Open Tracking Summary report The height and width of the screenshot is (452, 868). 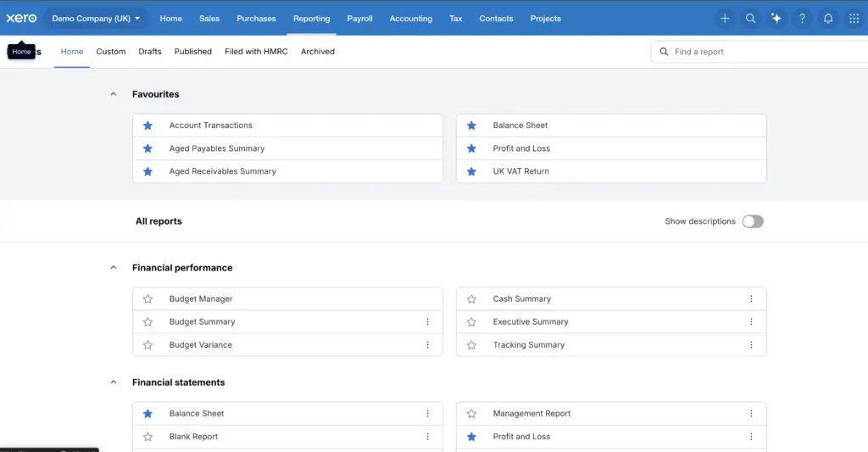(529, 344)
